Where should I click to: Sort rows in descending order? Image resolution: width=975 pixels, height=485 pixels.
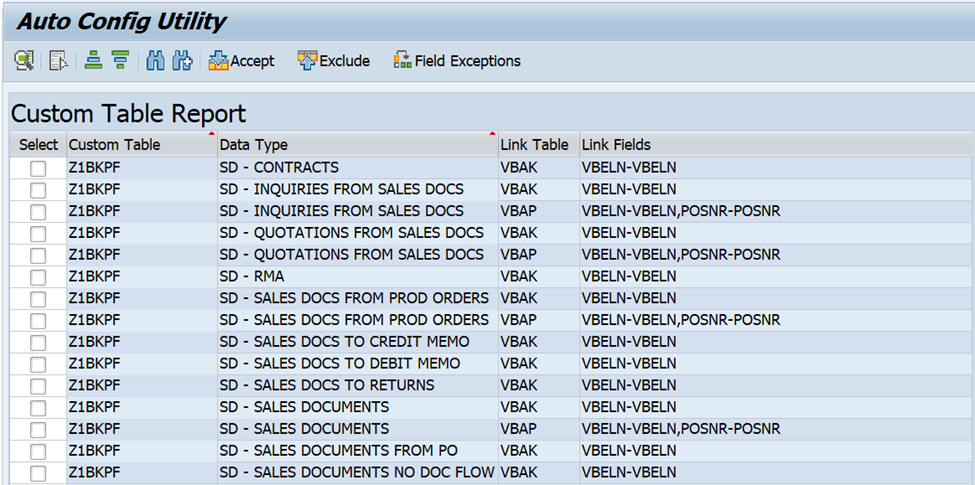(120, 61)
